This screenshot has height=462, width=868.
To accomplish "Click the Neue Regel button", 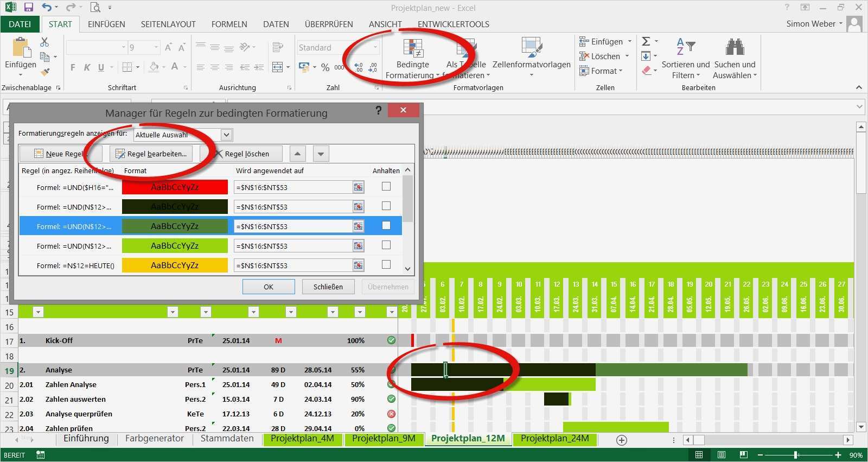I will click(61, 154).
